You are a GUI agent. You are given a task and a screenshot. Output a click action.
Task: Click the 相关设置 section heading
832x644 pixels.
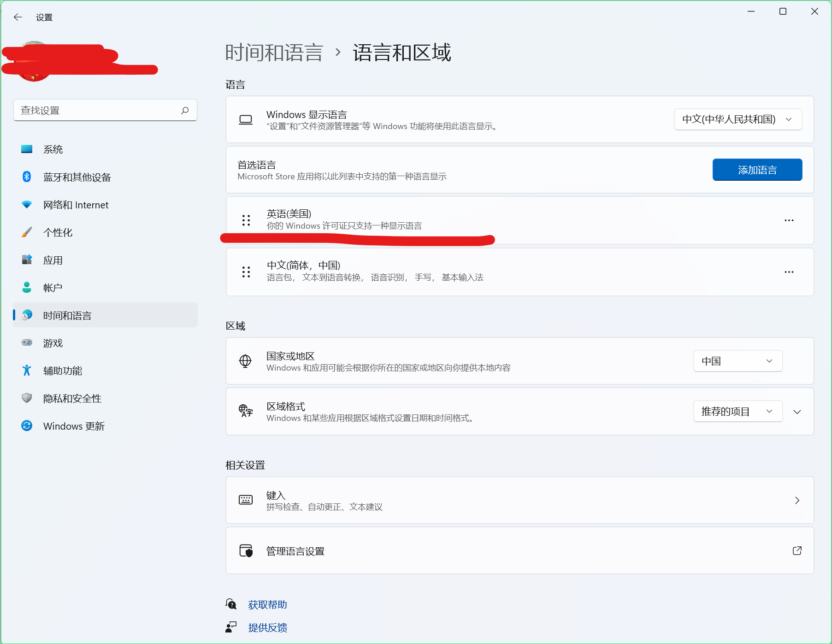click(x=245, y=465)
